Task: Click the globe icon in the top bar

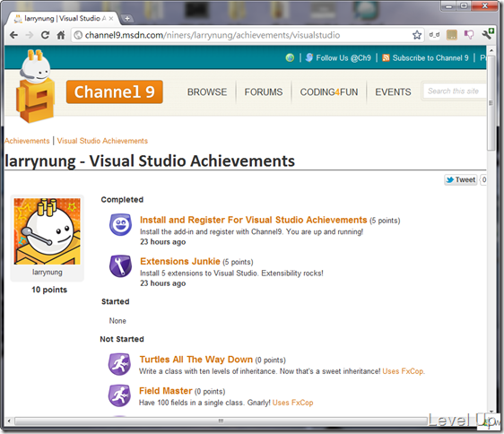Action: [290, 57]
